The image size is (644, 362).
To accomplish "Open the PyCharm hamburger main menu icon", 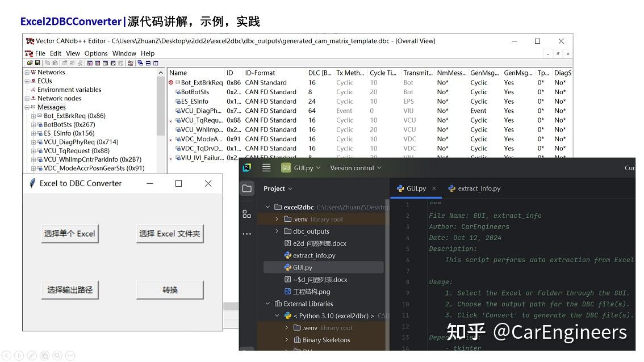I will 266,167.
